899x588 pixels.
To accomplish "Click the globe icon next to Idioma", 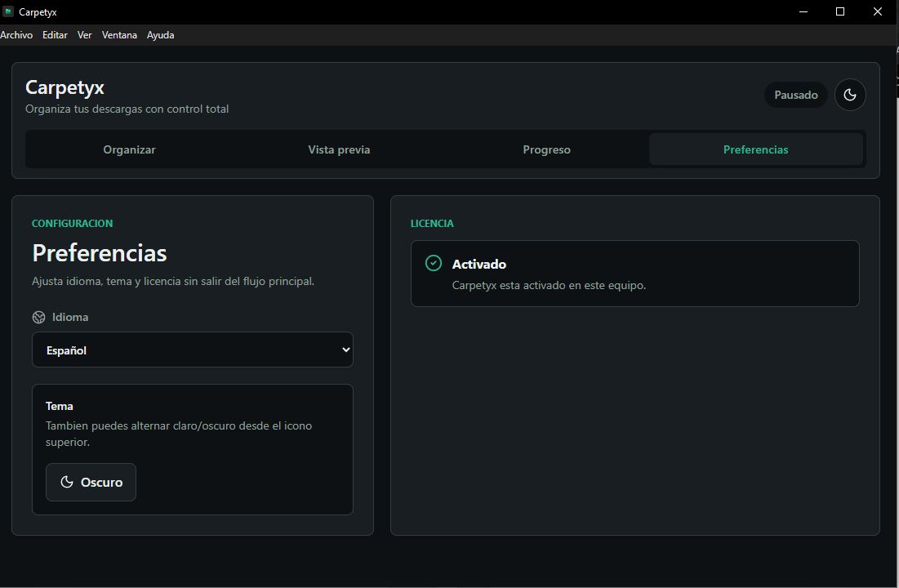I will pyautogui.click(x=39, y=317).
